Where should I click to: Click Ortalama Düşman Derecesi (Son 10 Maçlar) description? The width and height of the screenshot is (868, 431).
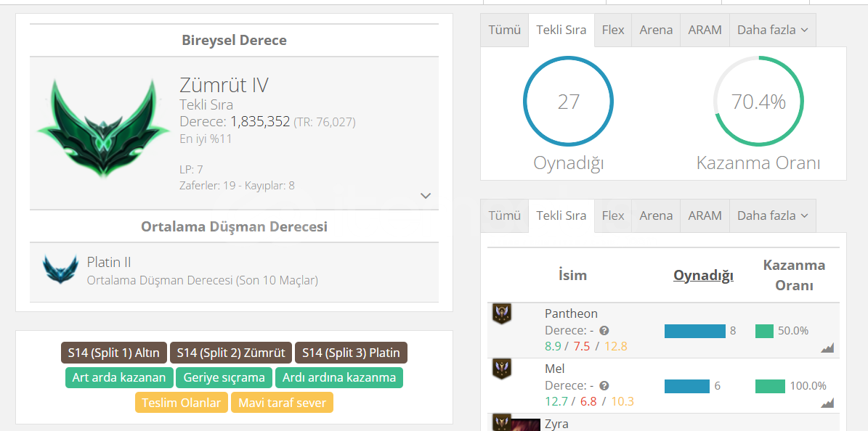[x=203, y=281]
